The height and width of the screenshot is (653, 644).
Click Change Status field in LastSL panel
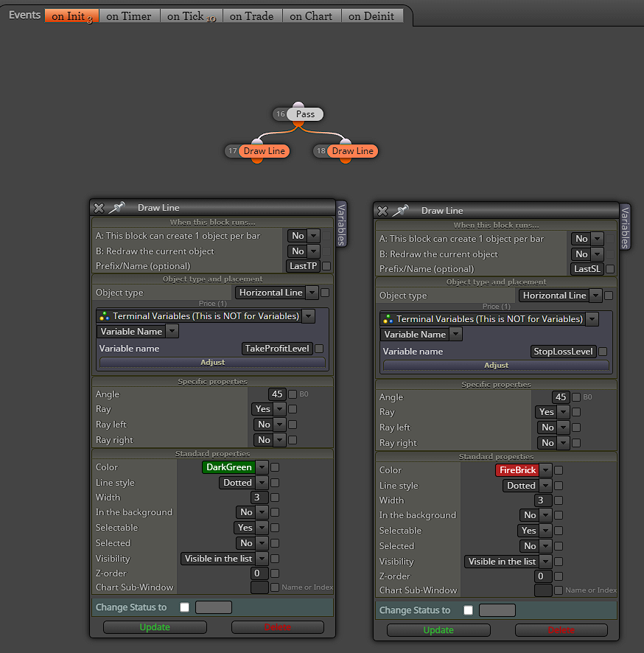tap(497, 610)
